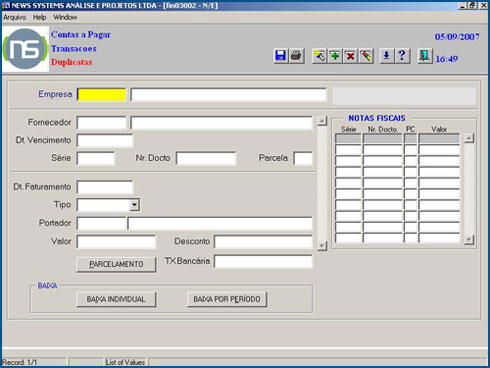Click Notas Fiscais scrollbar up arrow
The image size is (490, 368).
[x=469, y=138]
